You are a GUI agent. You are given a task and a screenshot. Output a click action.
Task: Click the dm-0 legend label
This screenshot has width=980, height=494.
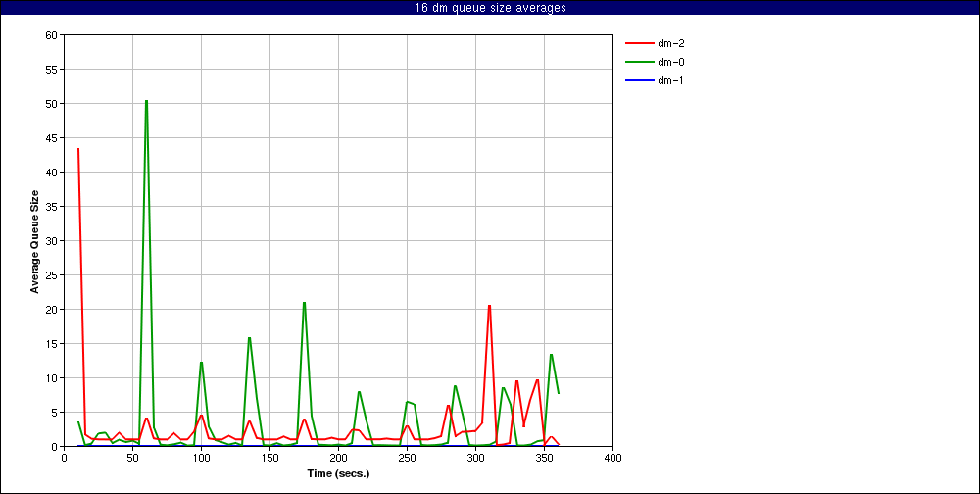[670, 62]
